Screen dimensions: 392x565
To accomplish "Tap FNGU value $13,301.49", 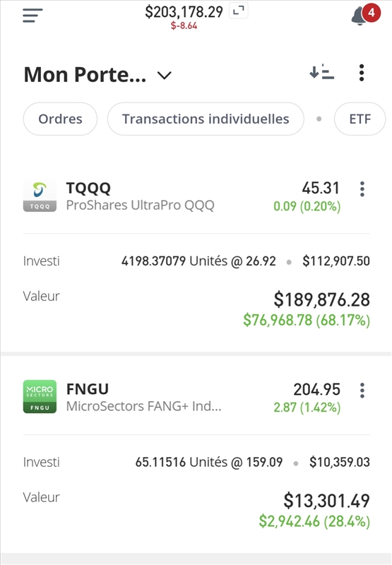I will point(327,501).
